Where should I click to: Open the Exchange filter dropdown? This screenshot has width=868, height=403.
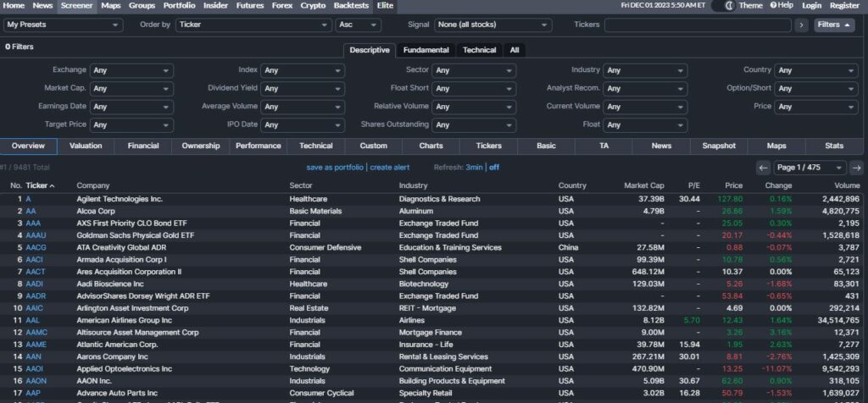pos(131,70)
